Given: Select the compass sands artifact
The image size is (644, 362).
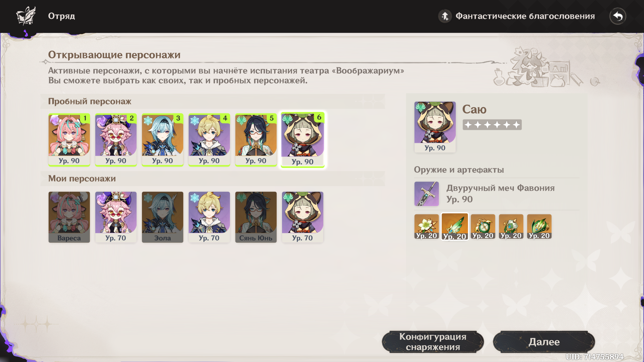Looking at the screenshot, I should [483, 227].
